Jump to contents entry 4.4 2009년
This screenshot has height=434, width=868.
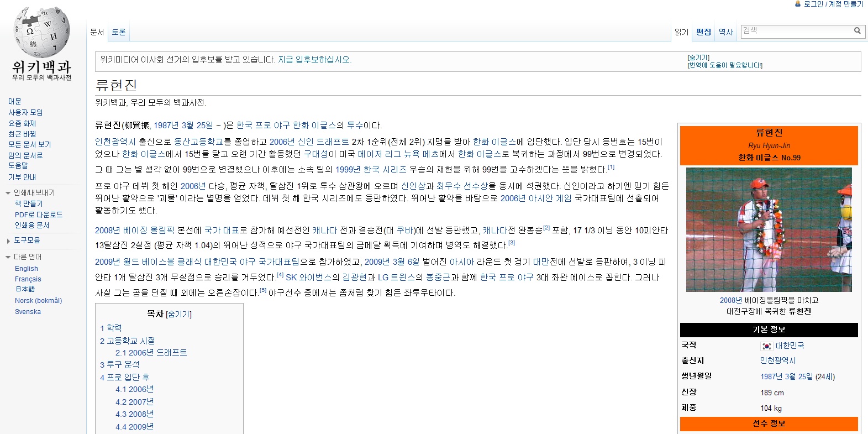click(x=135, y=427)
